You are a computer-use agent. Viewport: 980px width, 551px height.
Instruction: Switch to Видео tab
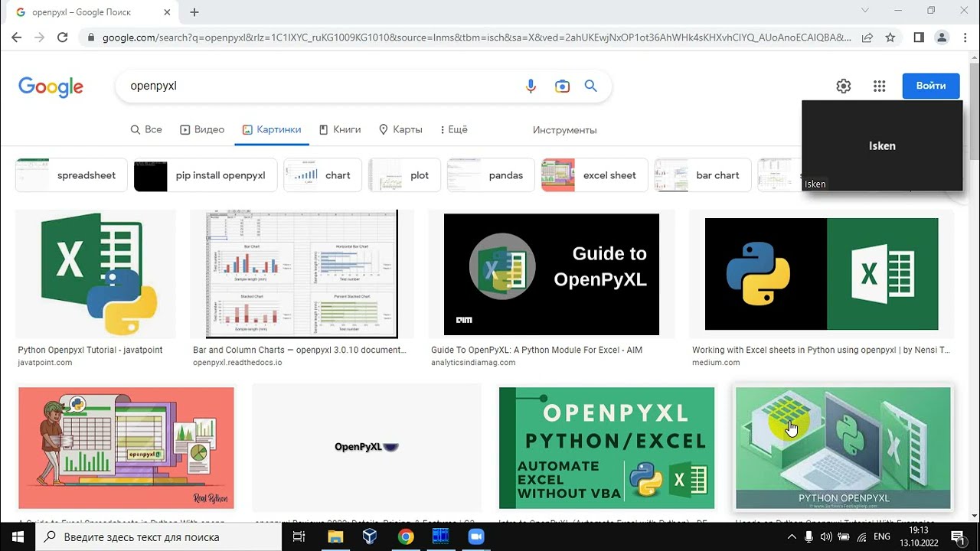click(202, 129)
